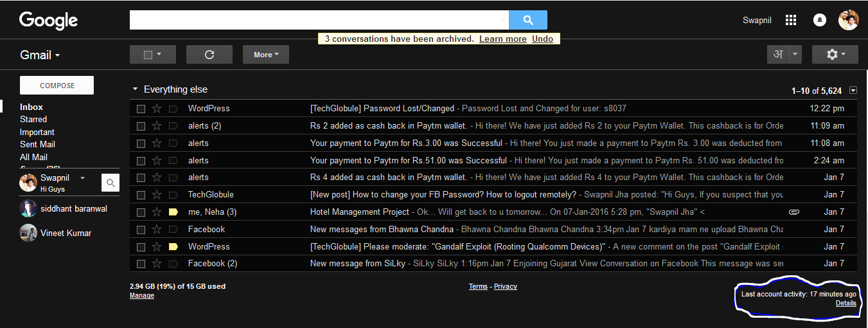The image size is (868, 328).
Task: Star the Facebook SiLky message email
Action: pos(157,264)
